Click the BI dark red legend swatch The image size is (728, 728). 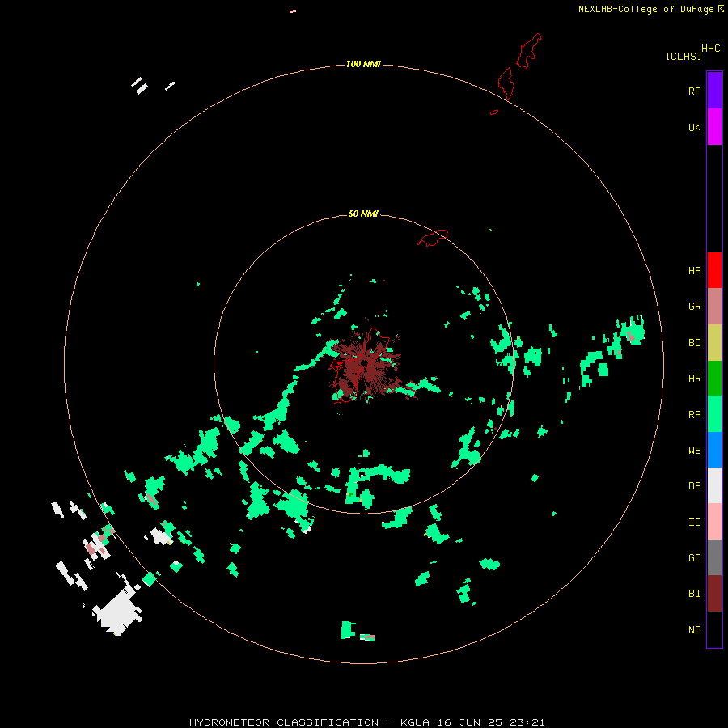click(x=714, y=594)
